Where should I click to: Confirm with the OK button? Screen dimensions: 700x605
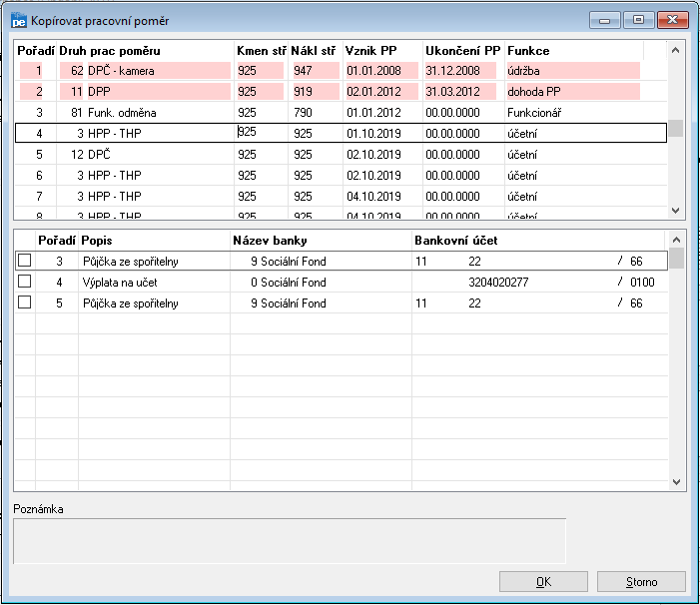(543, 582)
